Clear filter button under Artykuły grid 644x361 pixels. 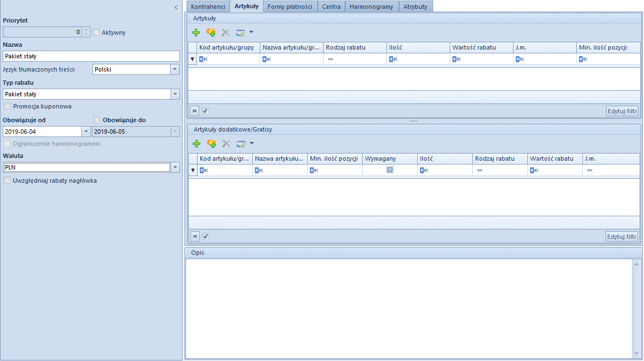[194, 111]
